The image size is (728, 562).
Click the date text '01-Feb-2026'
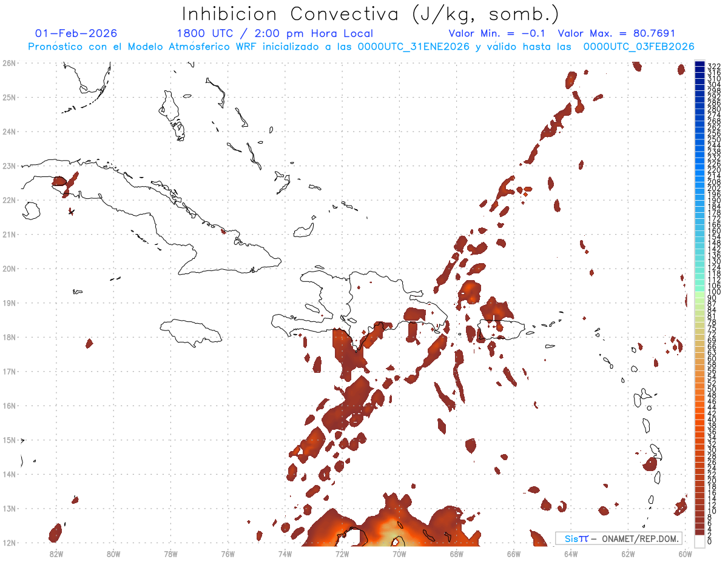coord(76,33)
